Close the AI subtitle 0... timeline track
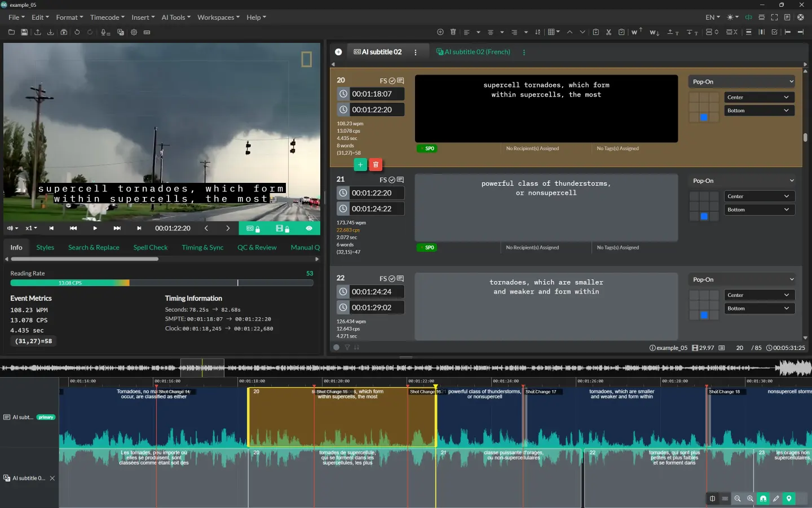The image size is (812, 508). tap(52, 478)
